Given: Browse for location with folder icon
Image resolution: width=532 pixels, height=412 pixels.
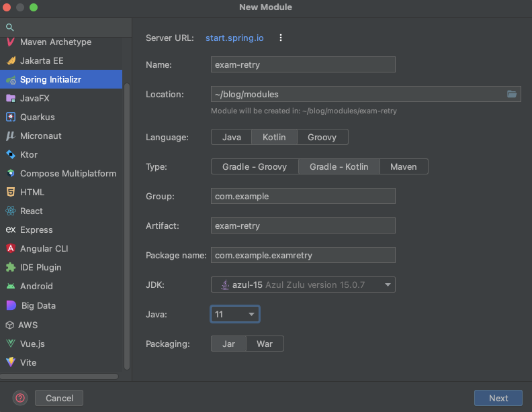Looking at the screenshot, I should [x=512, y=94].
